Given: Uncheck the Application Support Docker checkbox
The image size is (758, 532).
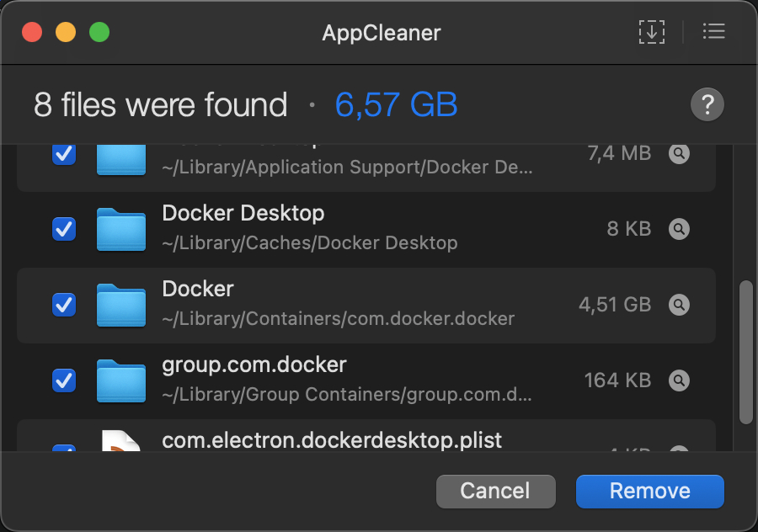Looking at the screenshot, I should [64, 155].
